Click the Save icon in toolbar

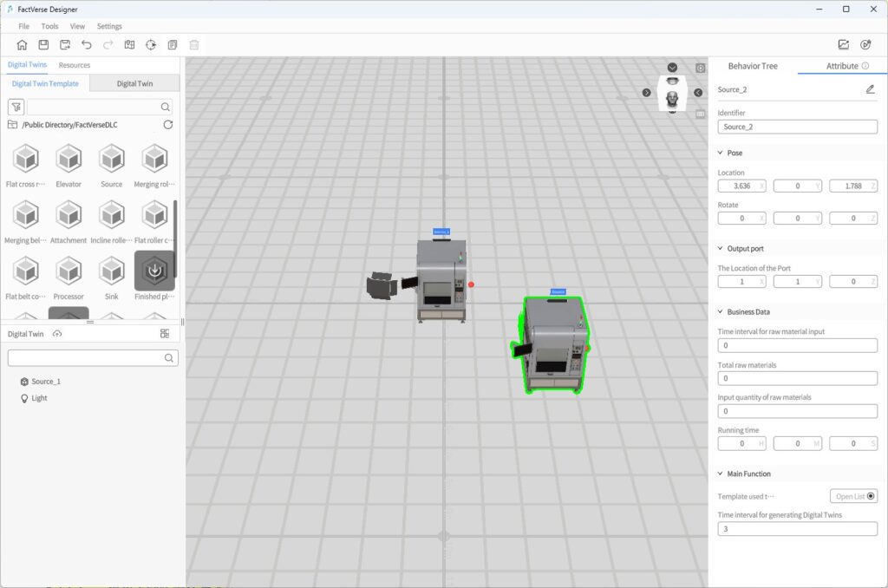[43, 45]
